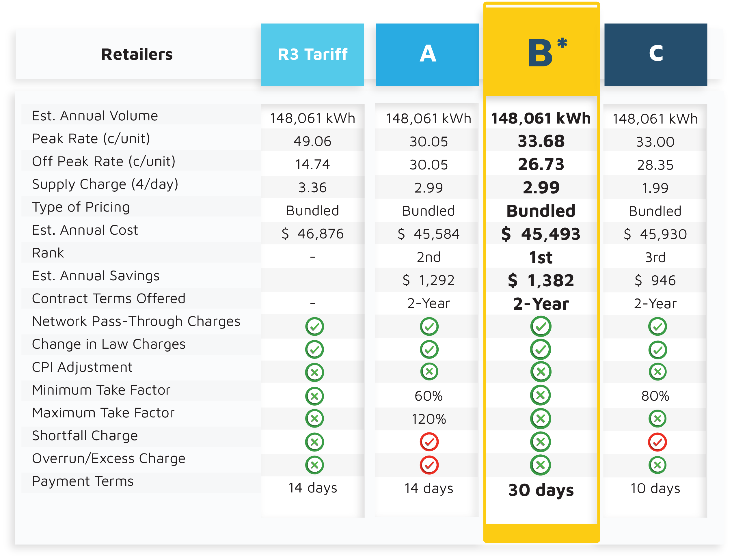Select retailer A column header
This screenshot has height=560, width=732.
tap(427, 54)
